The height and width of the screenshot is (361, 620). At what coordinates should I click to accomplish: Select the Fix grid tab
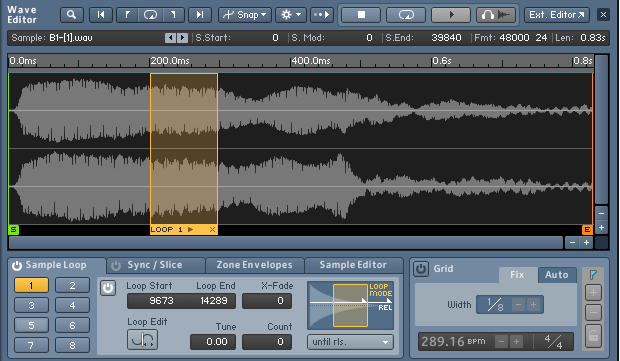(517, 275)
